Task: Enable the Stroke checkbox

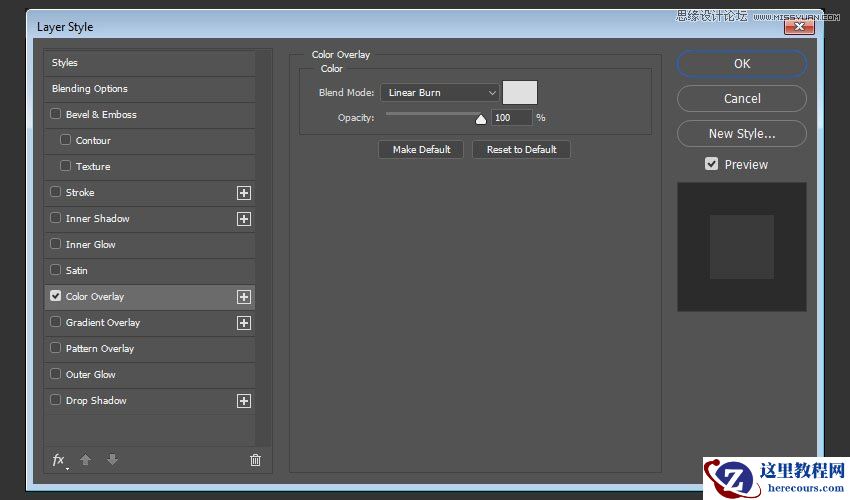Action: [x=55, y=192]
